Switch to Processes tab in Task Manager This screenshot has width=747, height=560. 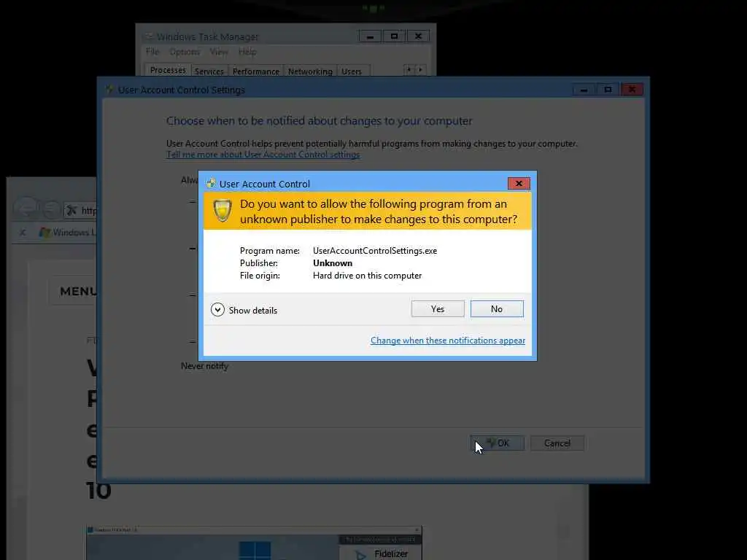(168, 70)
